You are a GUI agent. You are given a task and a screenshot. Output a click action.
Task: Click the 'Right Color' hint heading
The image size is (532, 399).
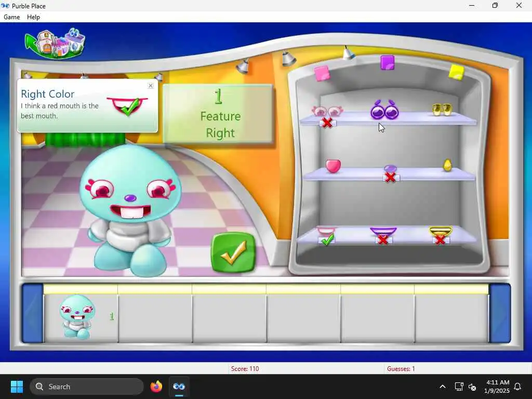point(47,94)
